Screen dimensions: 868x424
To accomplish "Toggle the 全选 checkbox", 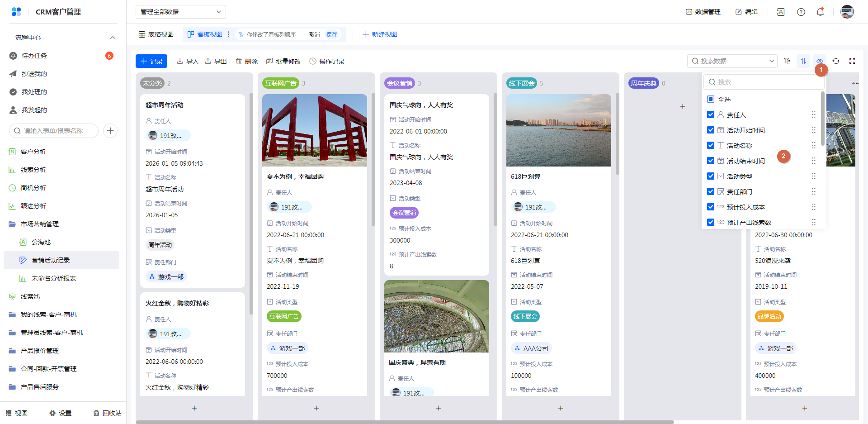I will click(711, 100).
